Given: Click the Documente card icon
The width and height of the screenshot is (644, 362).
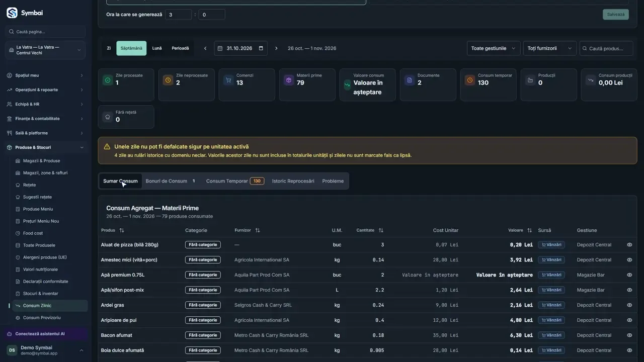Looking at the screenshot, I should tap(410, 80).
